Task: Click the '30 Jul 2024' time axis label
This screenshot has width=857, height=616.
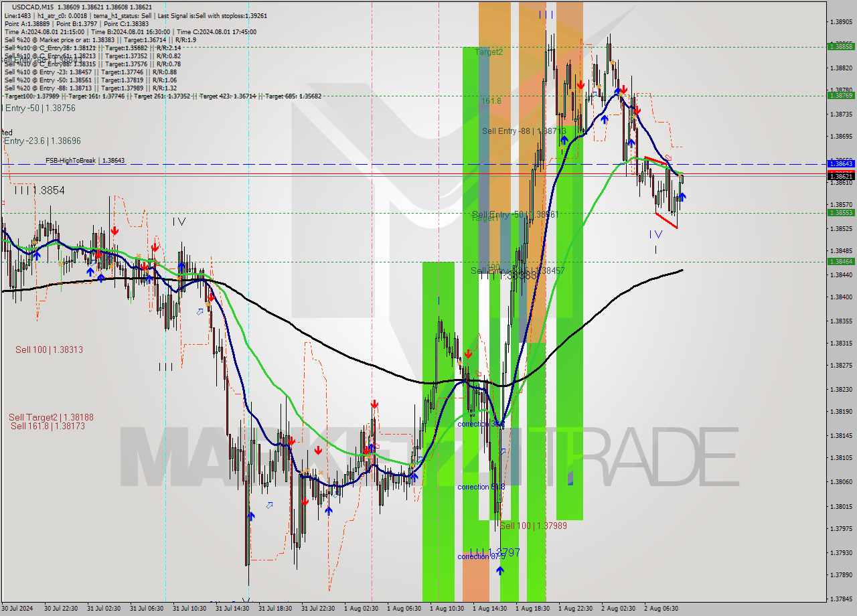Action: click(17, 609)
